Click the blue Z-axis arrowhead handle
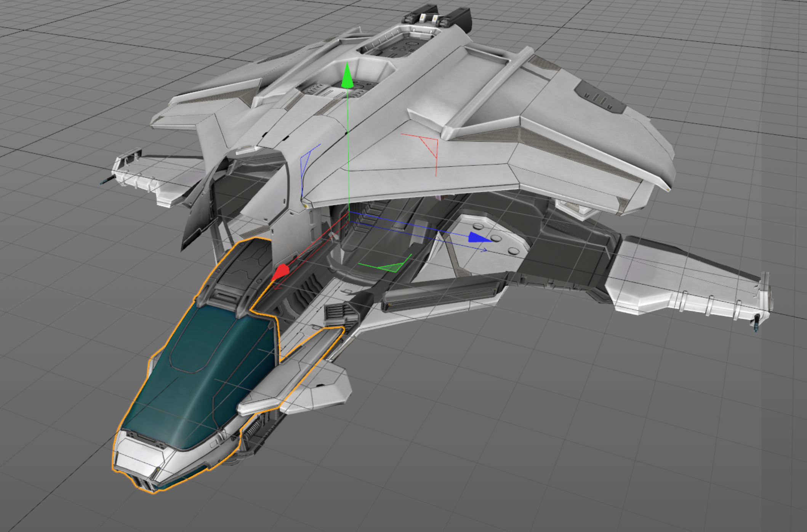This screenshot has height=532, width=807. 479,237
